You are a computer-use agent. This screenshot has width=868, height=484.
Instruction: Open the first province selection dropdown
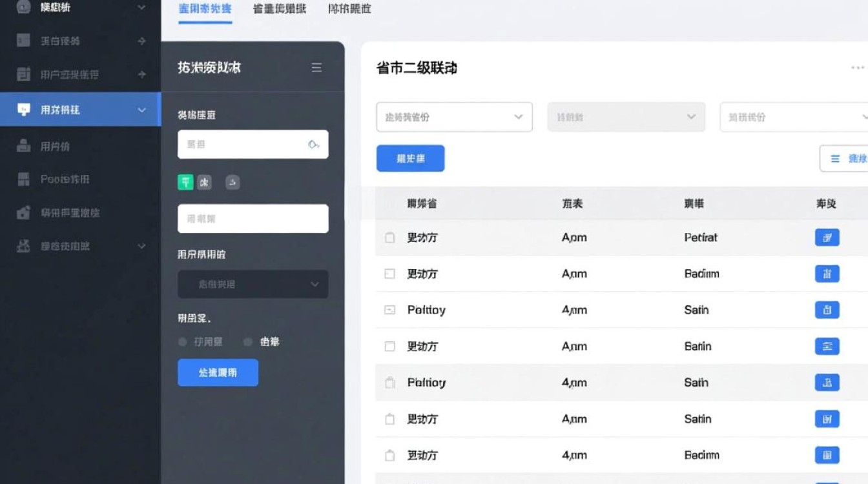click(x=453, y=117)
